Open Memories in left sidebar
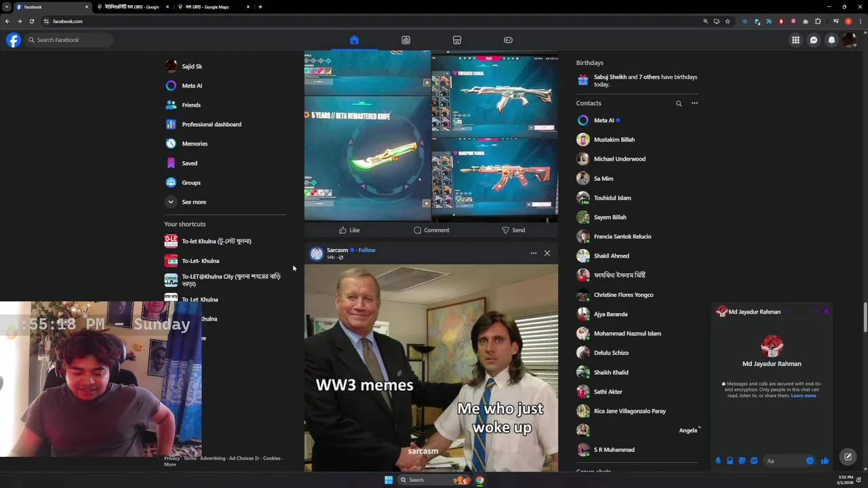868x488 pixels. 225,144
